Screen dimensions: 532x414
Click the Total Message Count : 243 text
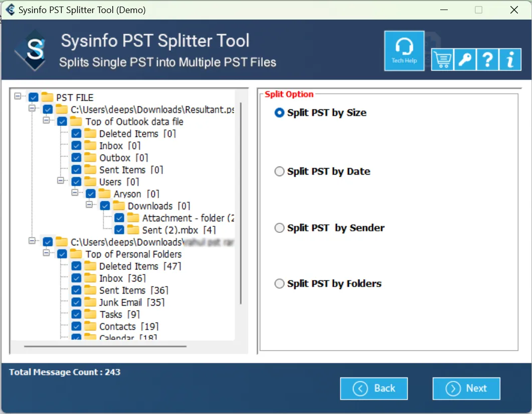point(65,372)
